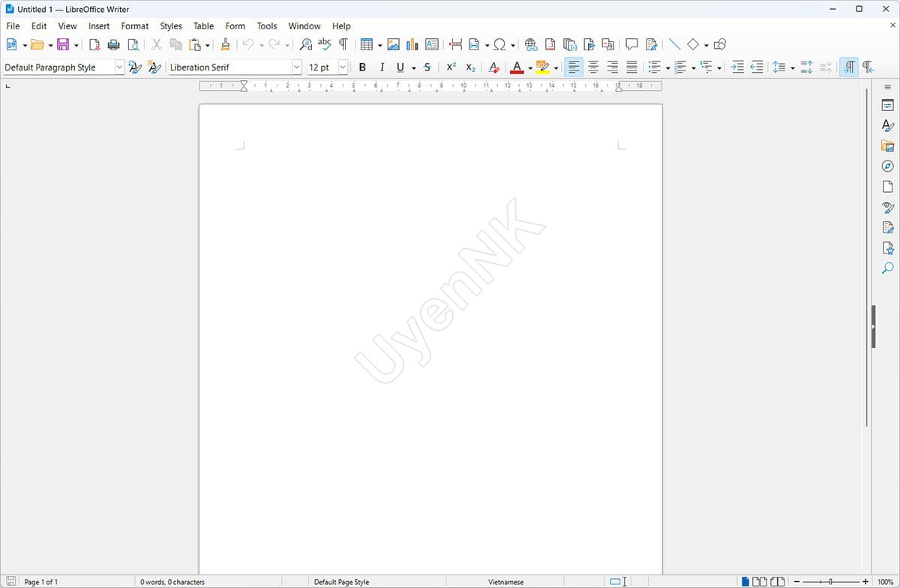The image size is (900, 588).
Task: Open the Tools menu
Action: (x=267, y=26)
